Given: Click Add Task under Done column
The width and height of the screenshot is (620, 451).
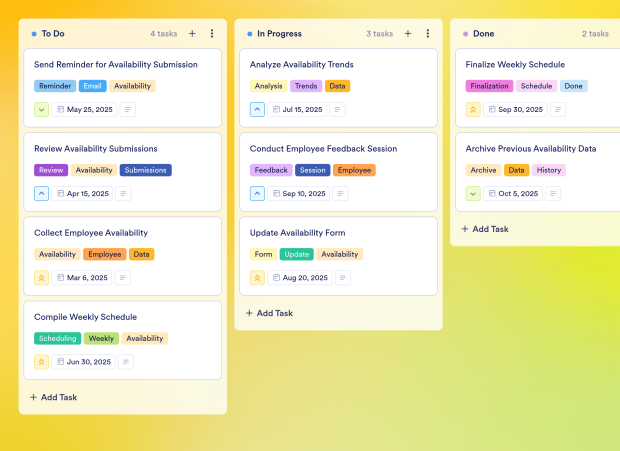Looking at the screenshot, I should click(485, 229).
